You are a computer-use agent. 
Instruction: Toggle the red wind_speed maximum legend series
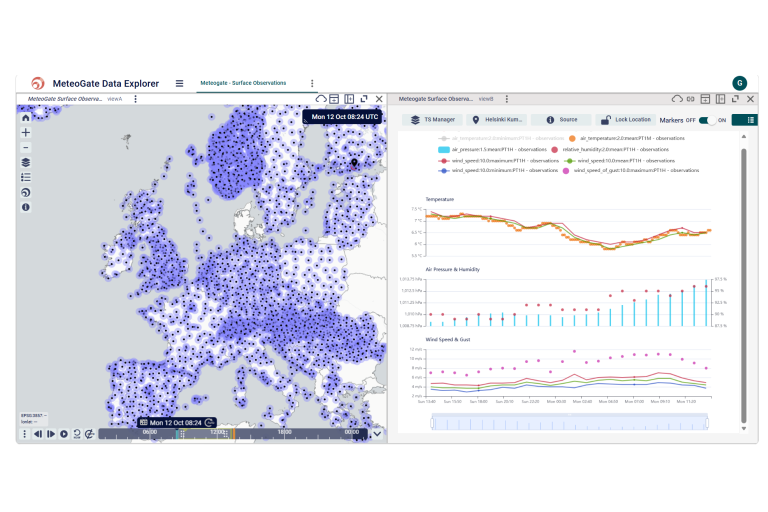[498, 161]
